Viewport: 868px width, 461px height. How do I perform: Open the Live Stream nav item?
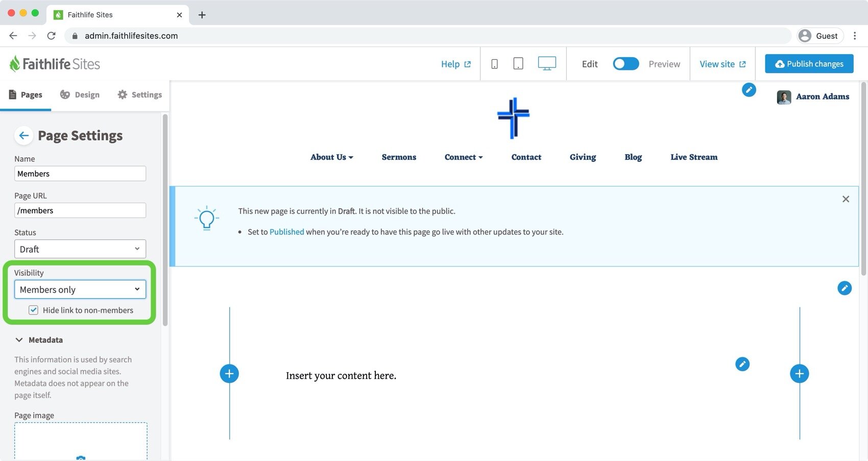coord(694,157)
